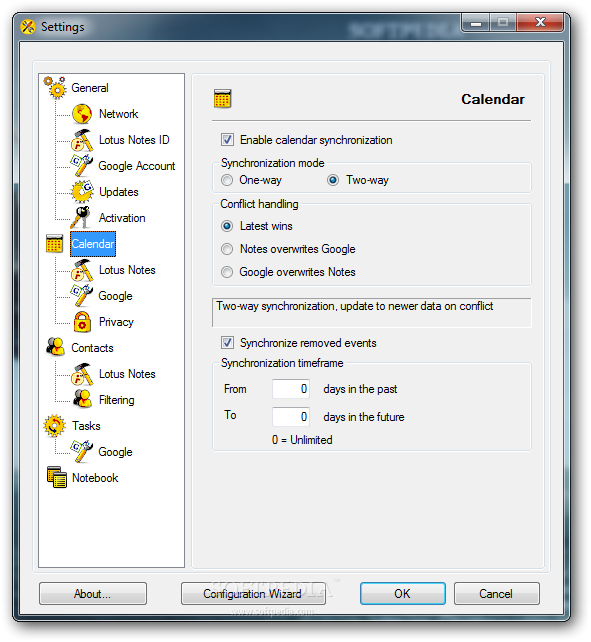Image resolution: width=591 pixels, height=642 pixels.
Task: Go to Google Account settings
Action: click(x=136, y=166)
